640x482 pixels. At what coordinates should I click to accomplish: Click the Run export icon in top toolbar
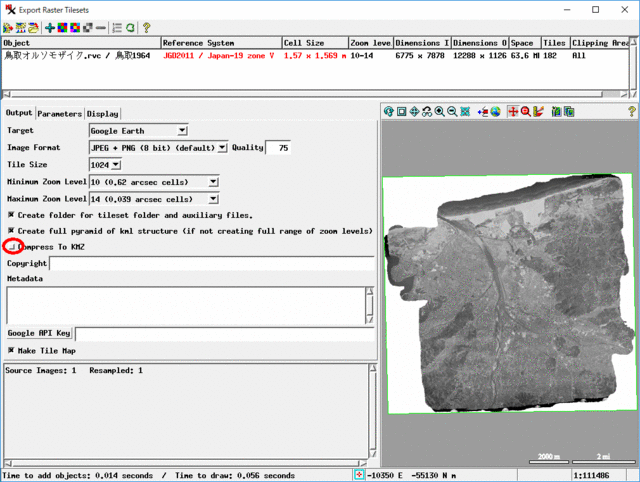click(8, 28)
